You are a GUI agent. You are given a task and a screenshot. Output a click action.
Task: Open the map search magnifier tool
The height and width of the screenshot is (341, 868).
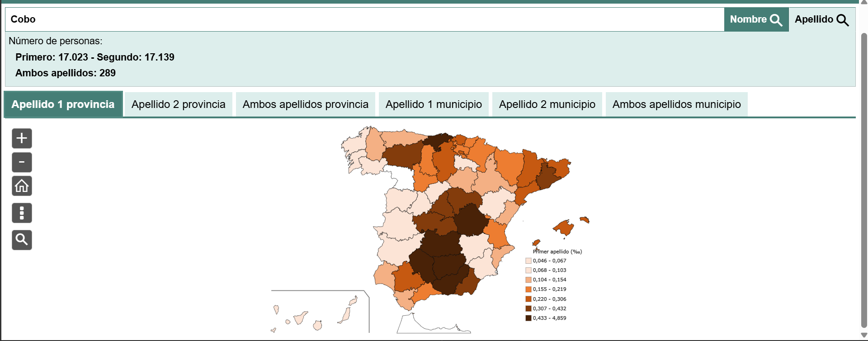click(22, 240)
